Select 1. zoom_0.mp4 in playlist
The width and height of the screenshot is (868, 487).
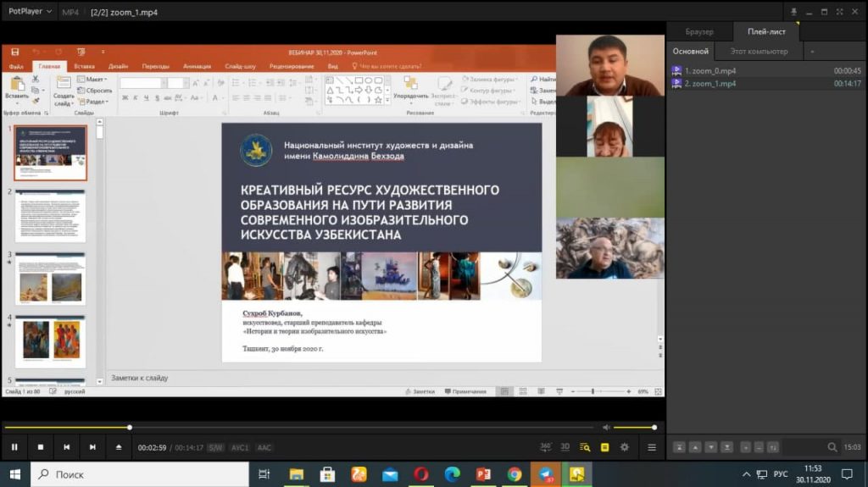point(709,70)
